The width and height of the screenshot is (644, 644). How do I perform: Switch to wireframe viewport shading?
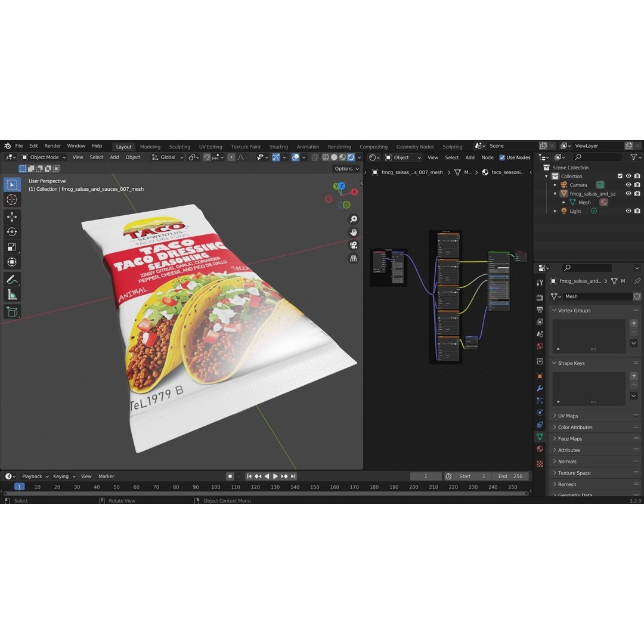tap(326, 157)
